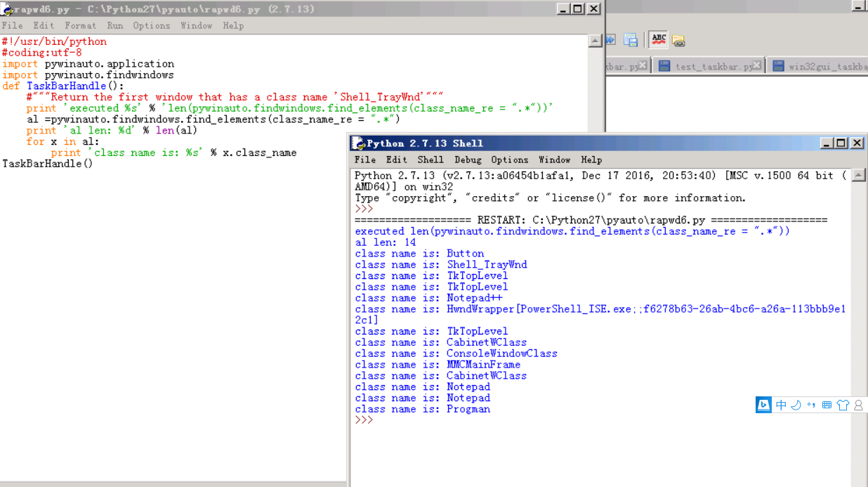Close the test_taskbar.py editor tab
Image resolution: width=868 pixels, height=487 pixels.
[x=756, y=65]
